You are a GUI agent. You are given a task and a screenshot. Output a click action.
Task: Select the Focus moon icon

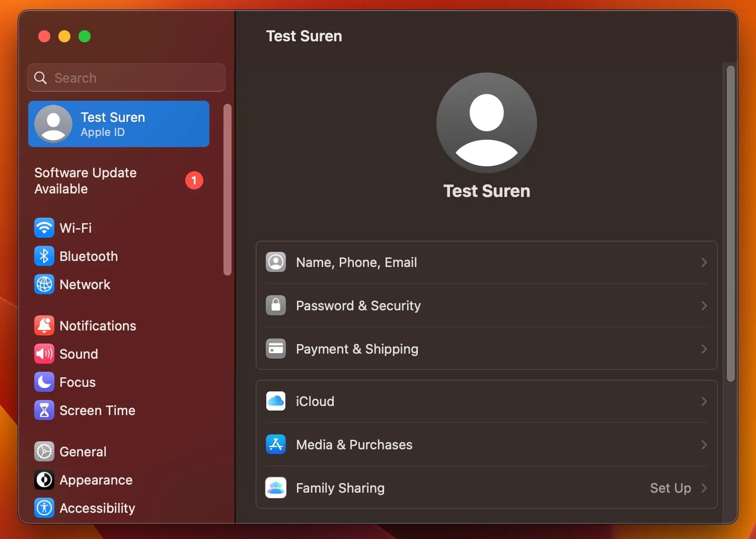(x=44, y=382)
